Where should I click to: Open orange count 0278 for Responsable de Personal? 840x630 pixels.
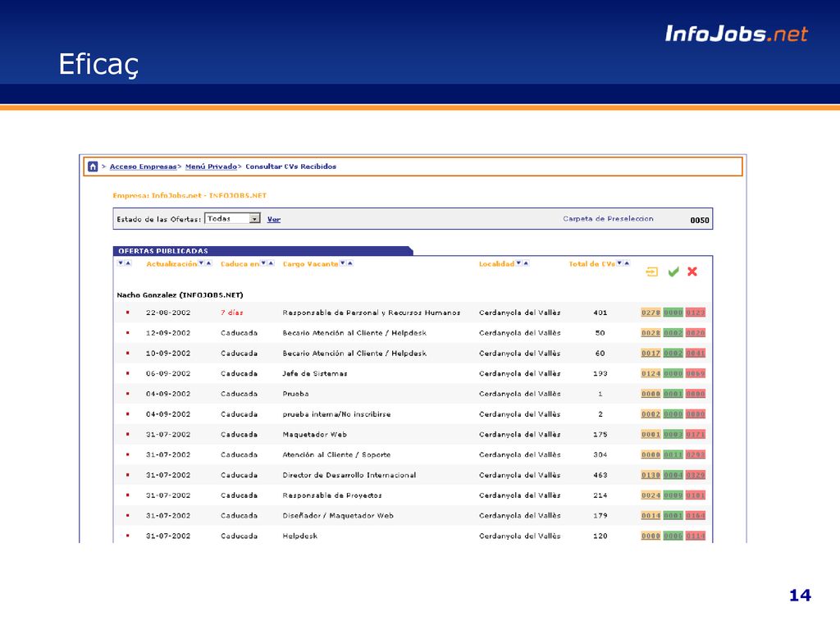coord(651,313)
